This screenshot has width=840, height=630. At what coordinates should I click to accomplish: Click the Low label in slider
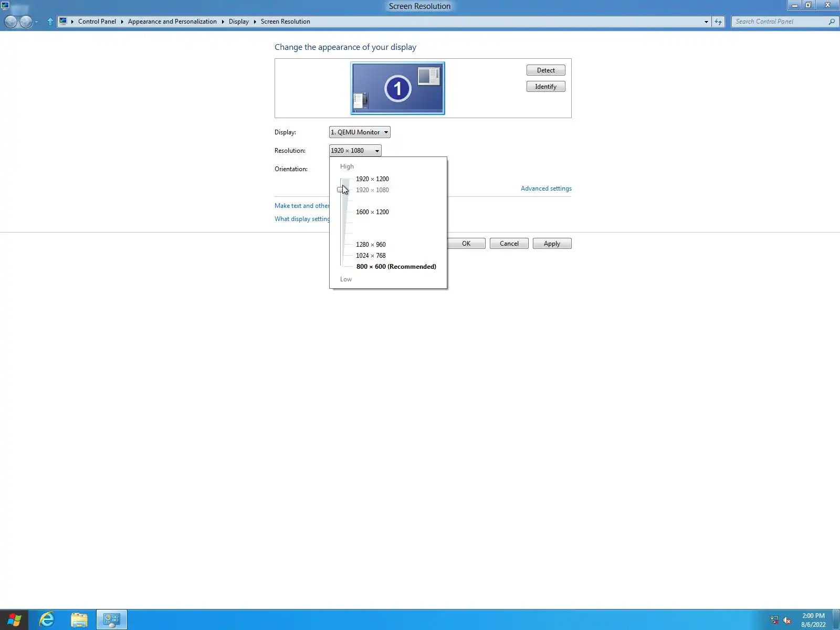(346, 279)
